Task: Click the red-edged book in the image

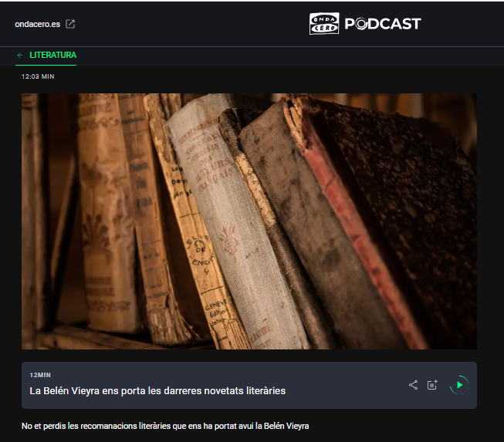Action: pyautogui.click(x=363, y=231)
